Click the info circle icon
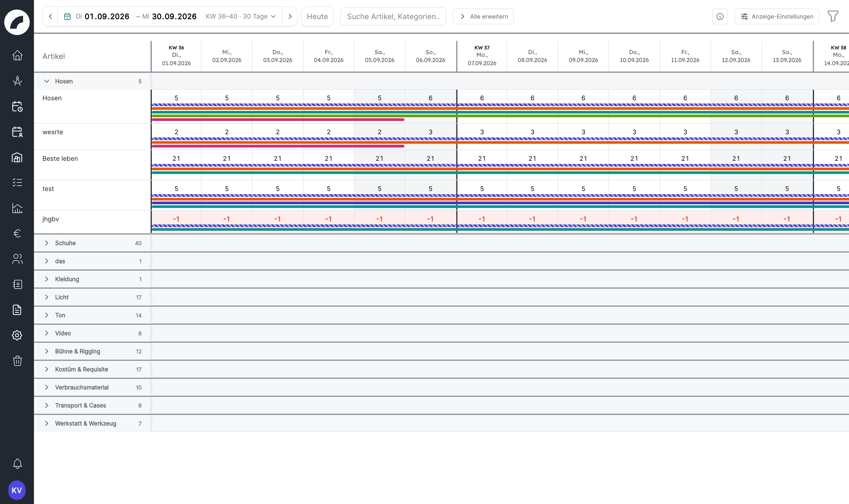Viewport: 849px width, 504px height. [720, 16]
